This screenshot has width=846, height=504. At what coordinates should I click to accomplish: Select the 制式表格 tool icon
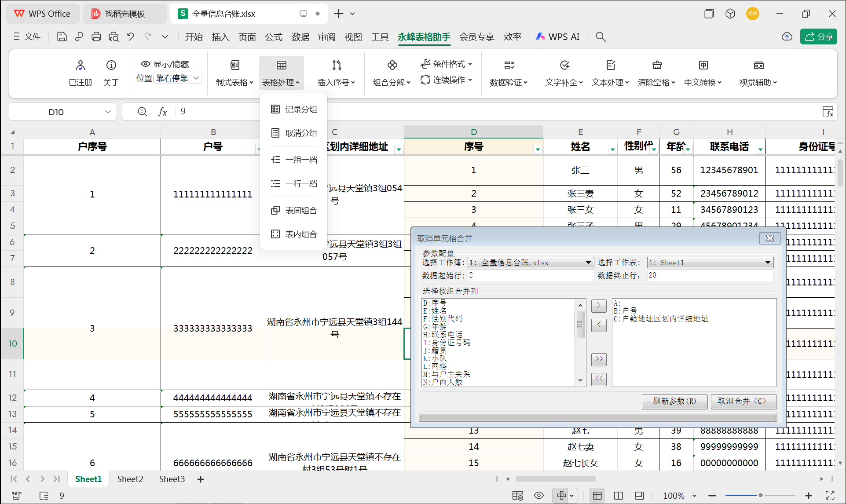click(234, 65)
